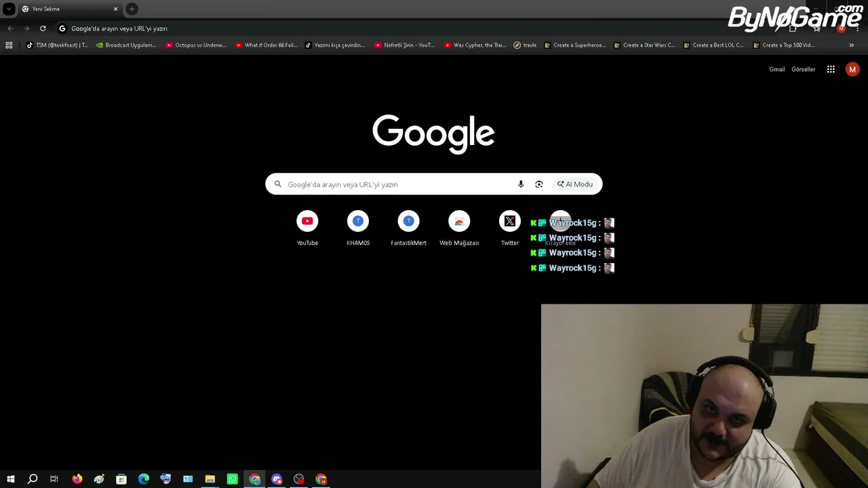Open the Was Cypher, the Trai... bookmark
Viewport: 868px width, 488px height.
475,45
